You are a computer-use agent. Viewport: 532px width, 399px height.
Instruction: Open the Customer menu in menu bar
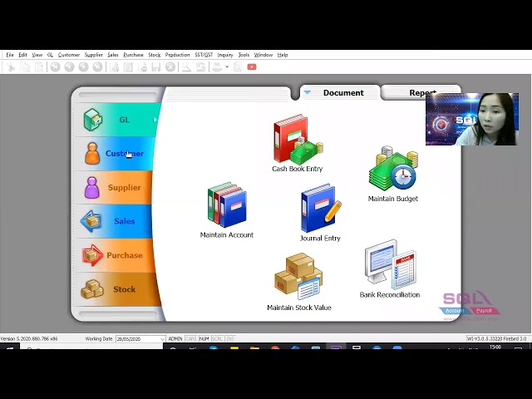click(x=69, y=55)
